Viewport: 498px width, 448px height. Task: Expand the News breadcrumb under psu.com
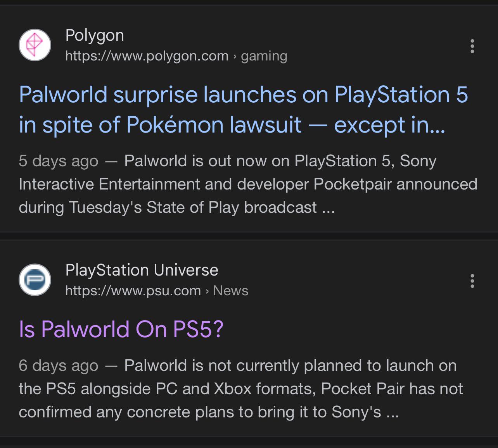231,290
